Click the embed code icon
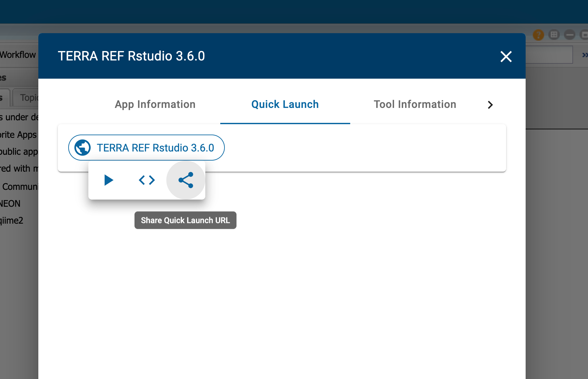The height and width of the screenshot is (379, 588). 147,180
